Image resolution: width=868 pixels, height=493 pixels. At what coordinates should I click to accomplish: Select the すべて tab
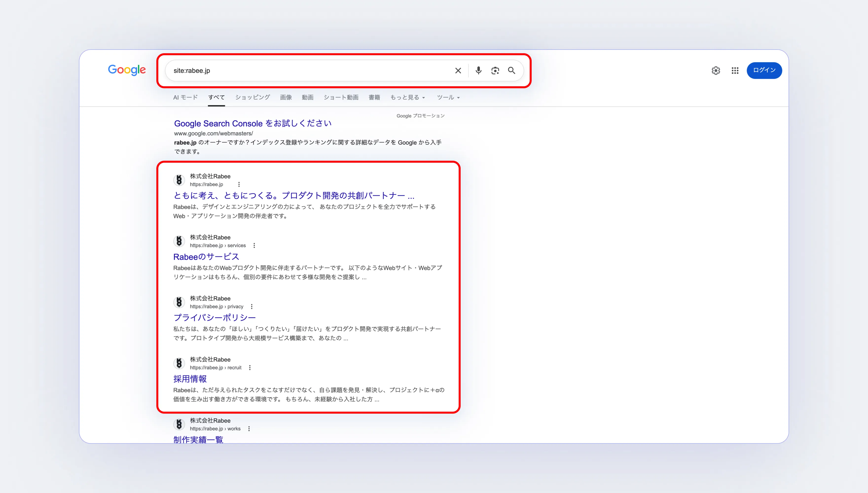217,98
